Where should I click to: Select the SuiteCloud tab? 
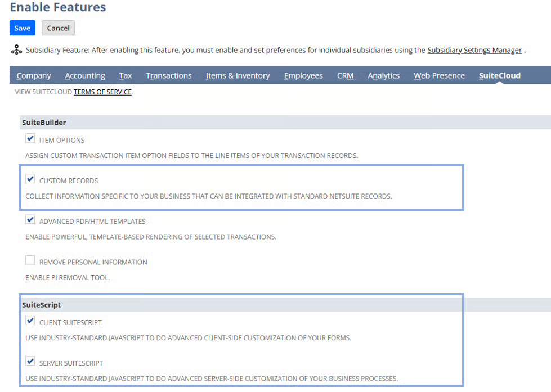pos(500,75)
